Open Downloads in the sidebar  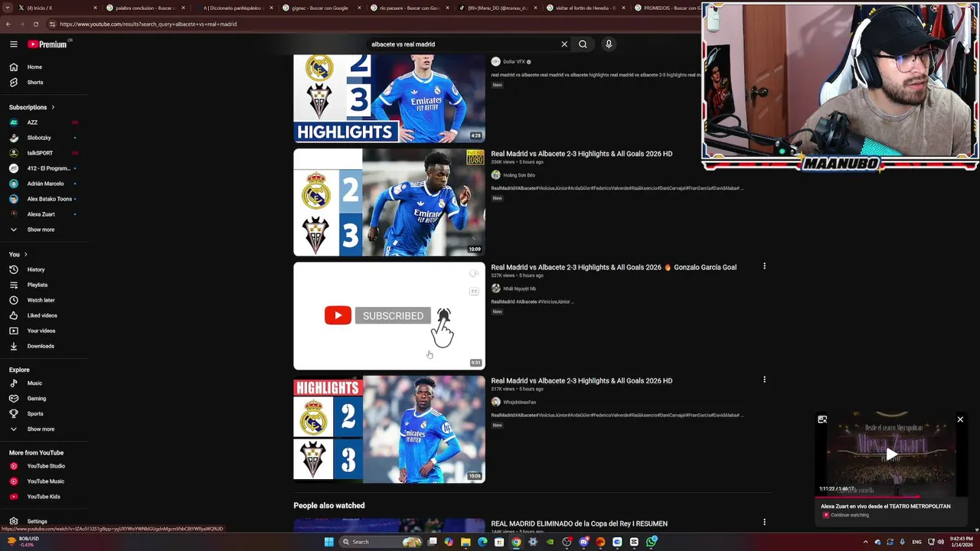click(x=44, y=346)
